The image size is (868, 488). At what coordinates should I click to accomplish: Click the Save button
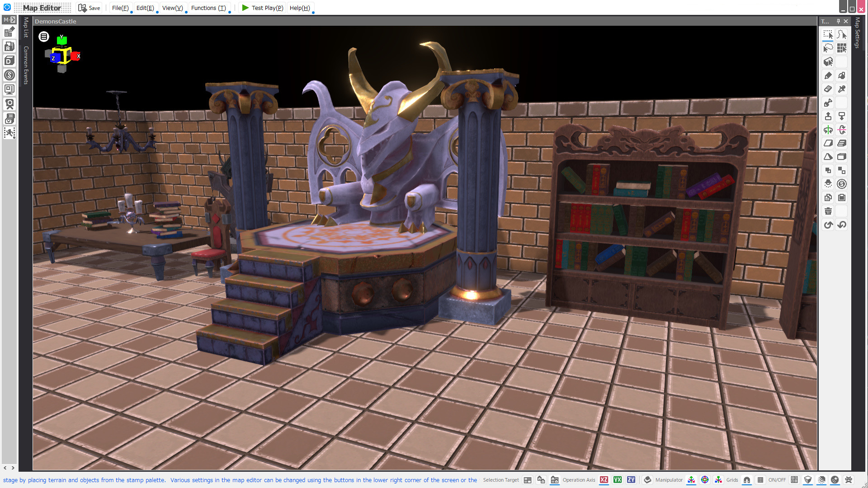(89, 8)
